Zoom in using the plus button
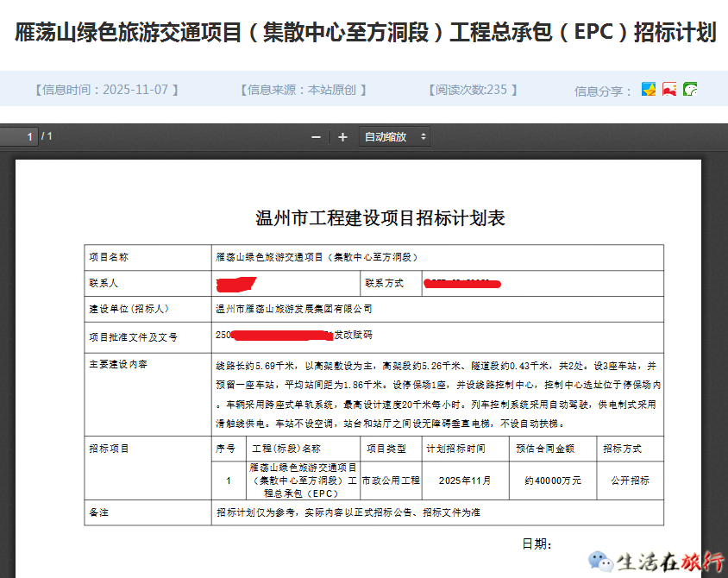This screenshot has width=728, height=578. coord(342,137)
